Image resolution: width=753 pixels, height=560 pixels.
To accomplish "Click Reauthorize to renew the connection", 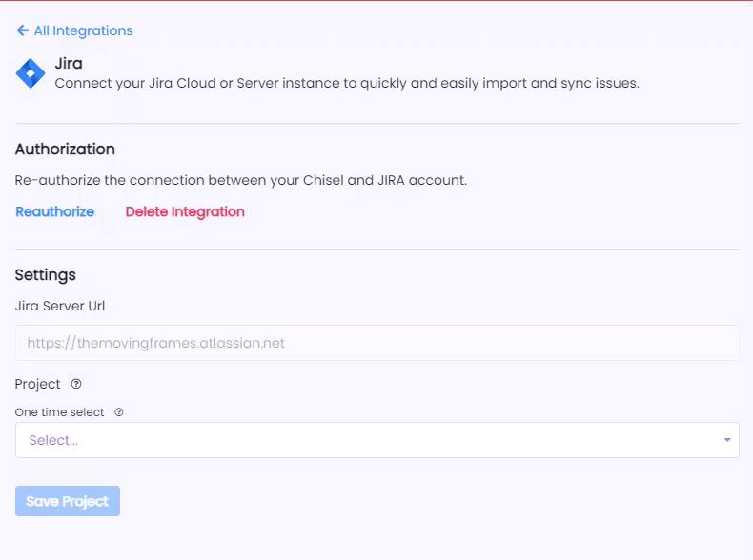I will [x=54, y=211].
